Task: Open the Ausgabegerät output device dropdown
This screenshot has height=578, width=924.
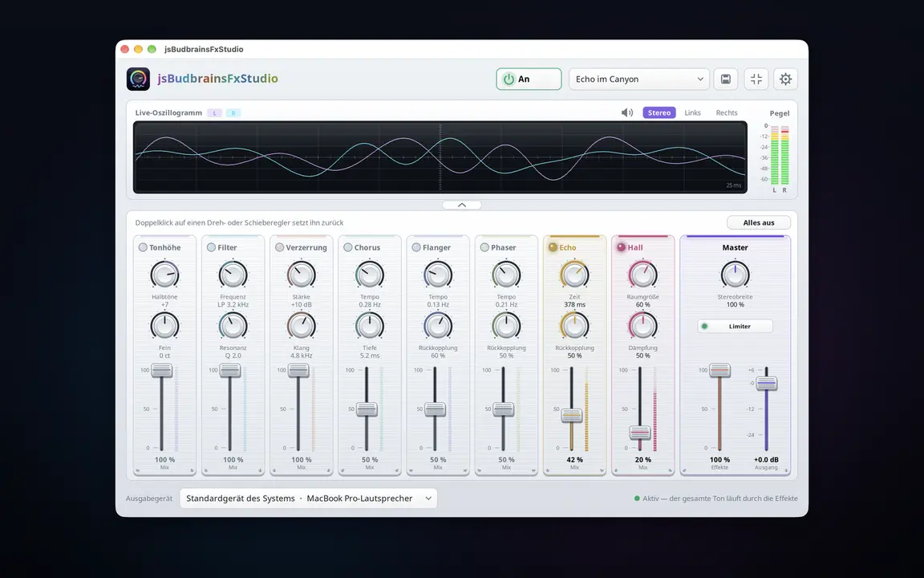Action: (x=308, y=499)
